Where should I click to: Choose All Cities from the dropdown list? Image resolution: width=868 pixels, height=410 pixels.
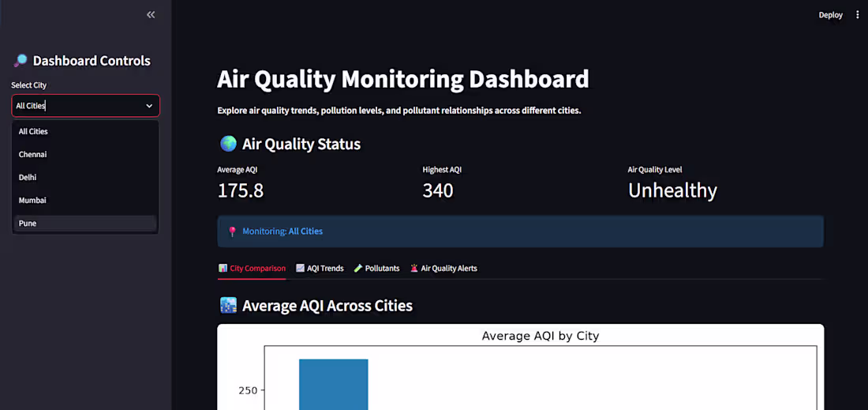click(85, 131)
